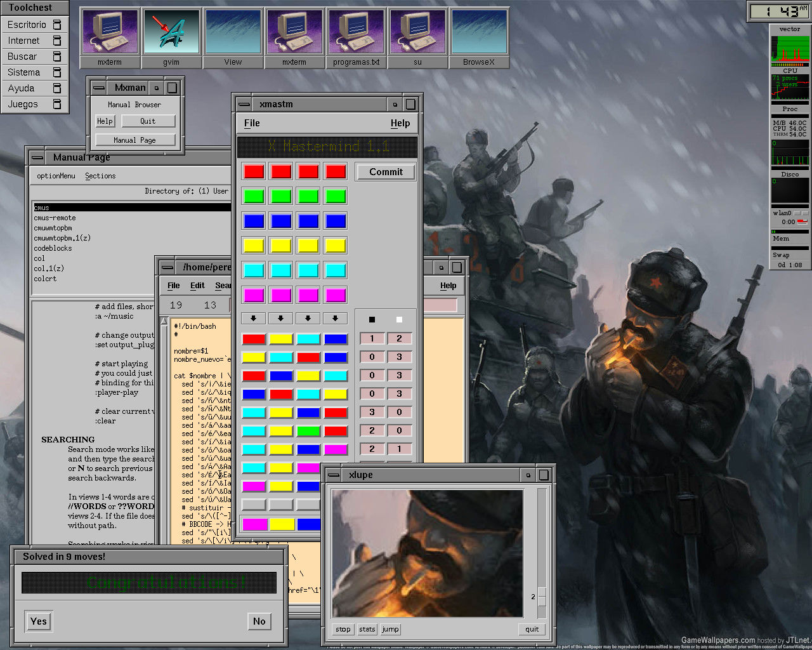Screen dimensions: 812x650
Task: Open the Sistema menu in Toolchest
Action: (x=35, y=72)
